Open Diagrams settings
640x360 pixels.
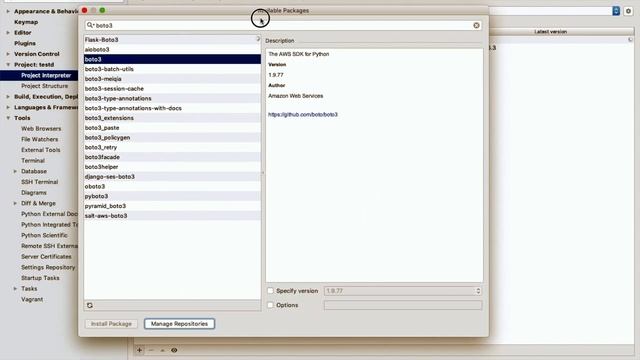34,193
